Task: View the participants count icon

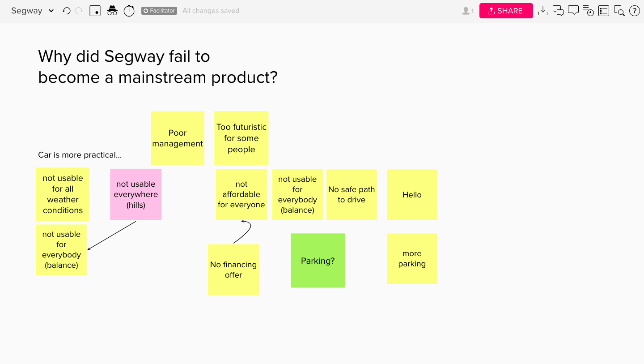Action: click(x=468, y=11)
